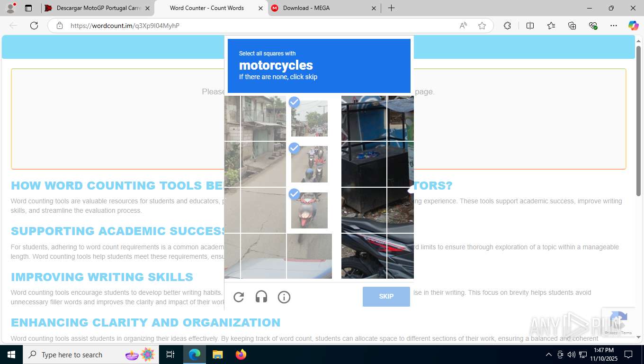644x364 pixels.
Task: Switch to the audio challenge headphones icon
Action: click(x=261, y=297)
